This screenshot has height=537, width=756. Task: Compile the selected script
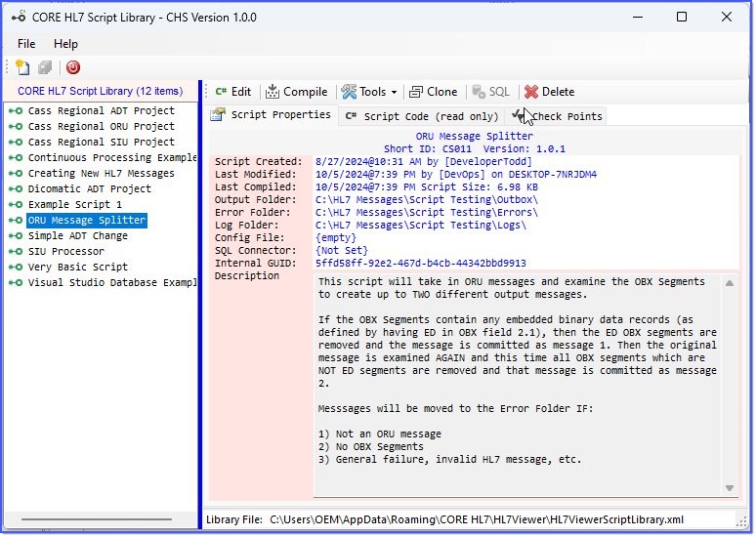point(297,92)
